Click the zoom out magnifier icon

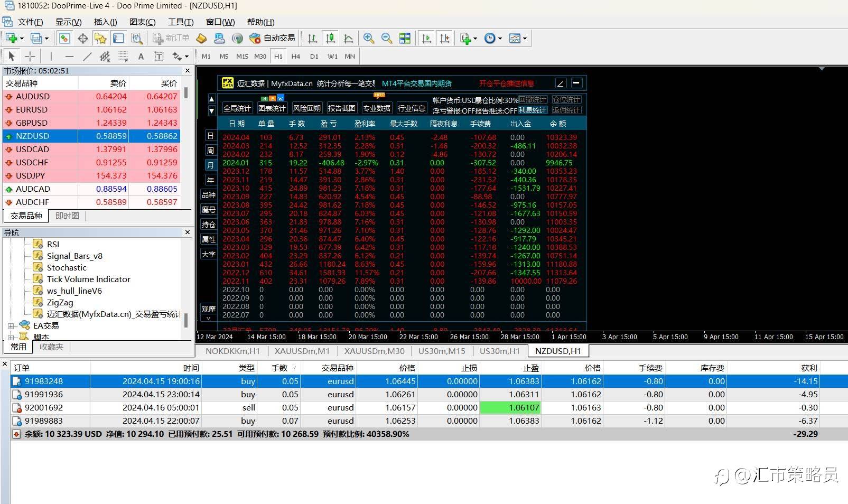(x=387, y=38)
